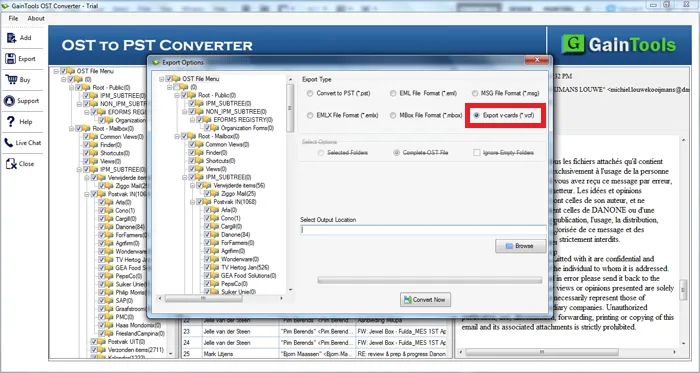Click folder icon beside Danone(84) in dialog tree
The width and height of the screenshot is (700, 373).
click(x=216, y=235)
